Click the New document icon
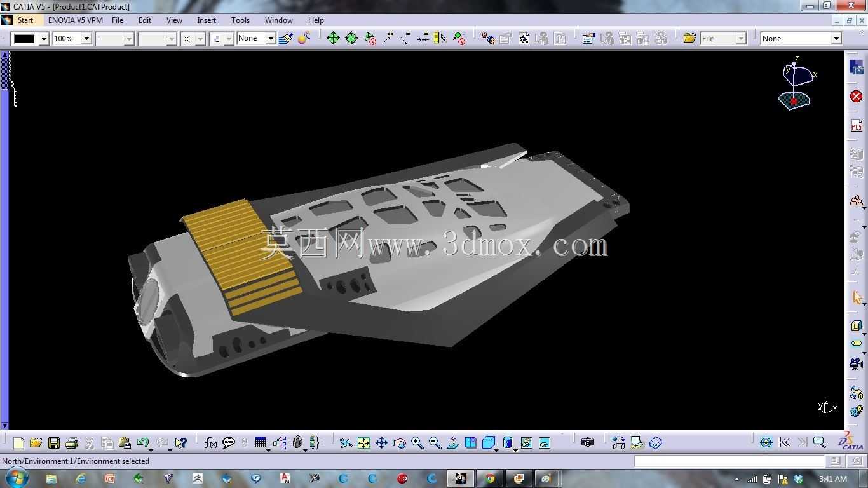 coord(18,443)
